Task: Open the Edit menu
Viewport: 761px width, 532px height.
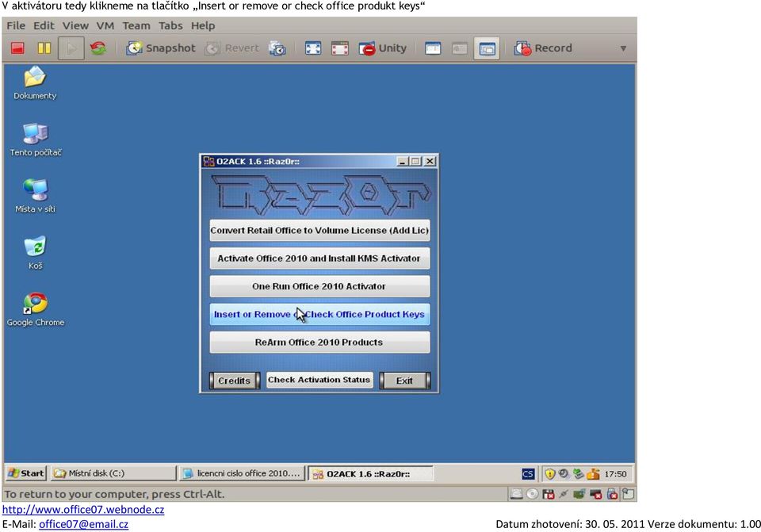Action: point(44,25)
